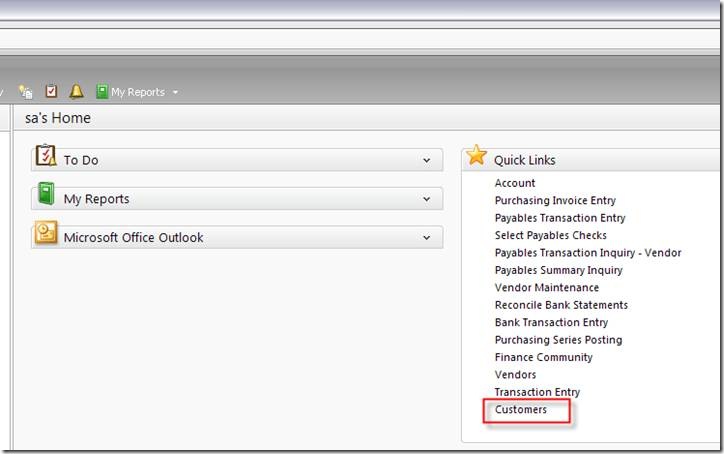Expand the Microsoft Office Outlook section chevron
The width and height of the screenshot is (724, 454).
point(426,237)
